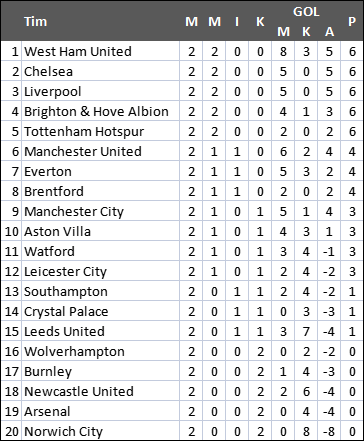Viewport: 364px width, 441px height.
Task: Click the rank number 10 cell
Action: pyautogui.click(x=11, y=231)
